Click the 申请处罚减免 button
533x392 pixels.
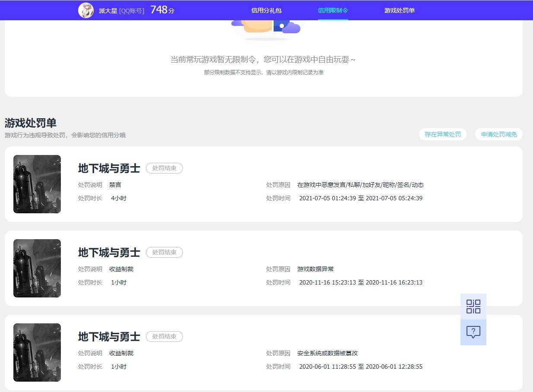click(x=499, y=134)
